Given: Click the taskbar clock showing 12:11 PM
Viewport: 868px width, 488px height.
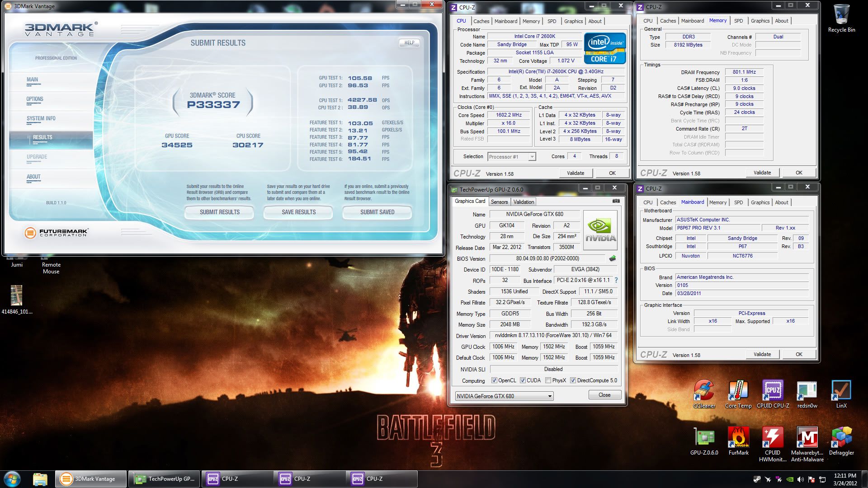Looking at the screenshot, I should coord(845,479).
